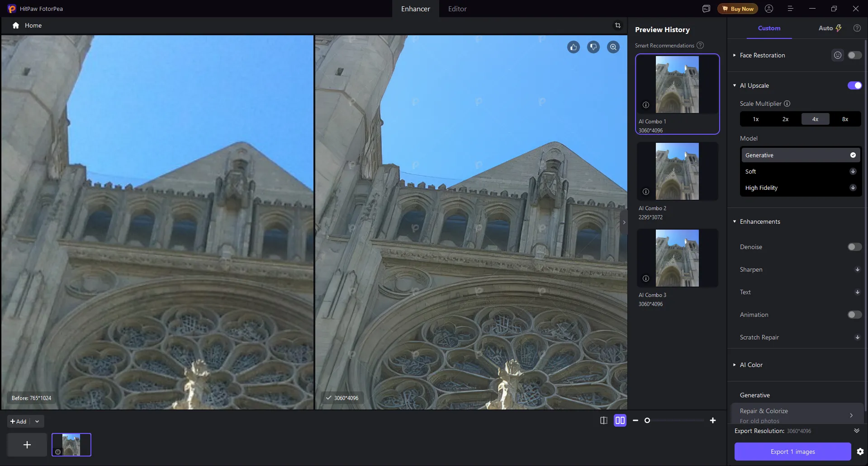This screenshot has height=466, width=868.
Task: Enable the Animation switch
Action: 854,315
